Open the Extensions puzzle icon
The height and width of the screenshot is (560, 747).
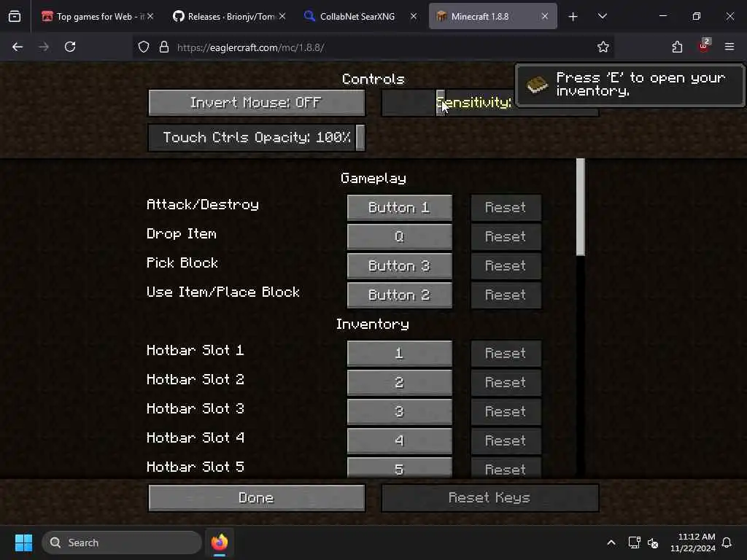click(x=677, y=47)
